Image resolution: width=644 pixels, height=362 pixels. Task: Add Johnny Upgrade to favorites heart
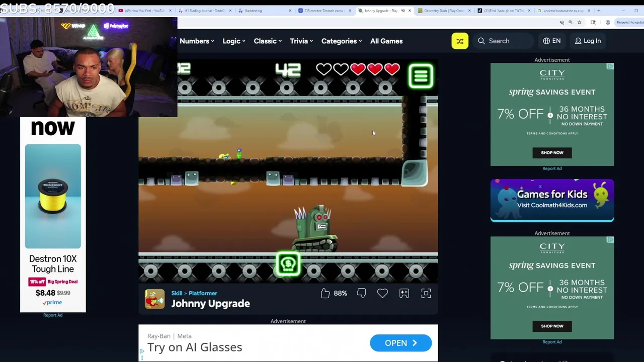[382, 293]
